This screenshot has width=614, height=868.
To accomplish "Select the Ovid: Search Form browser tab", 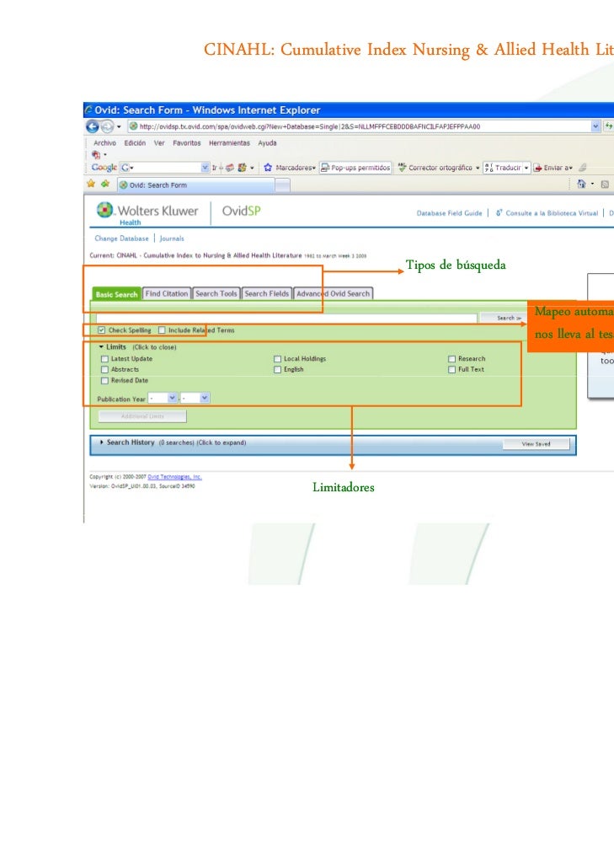I will pyautogui.click(x=195, y=185).
